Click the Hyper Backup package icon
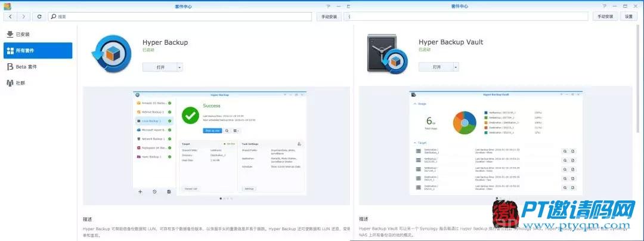 (110, 55)
